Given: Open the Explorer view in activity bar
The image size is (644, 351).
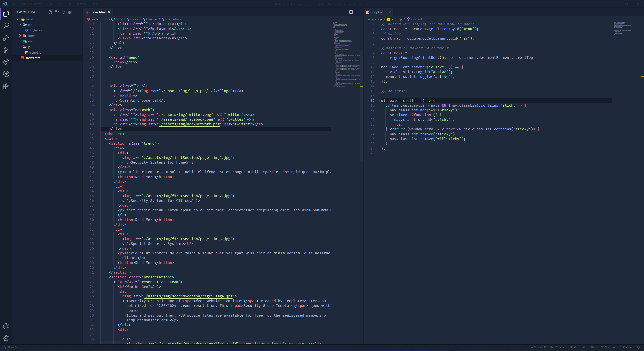Looking at the screenshot, I should click(x=6, y=13).
